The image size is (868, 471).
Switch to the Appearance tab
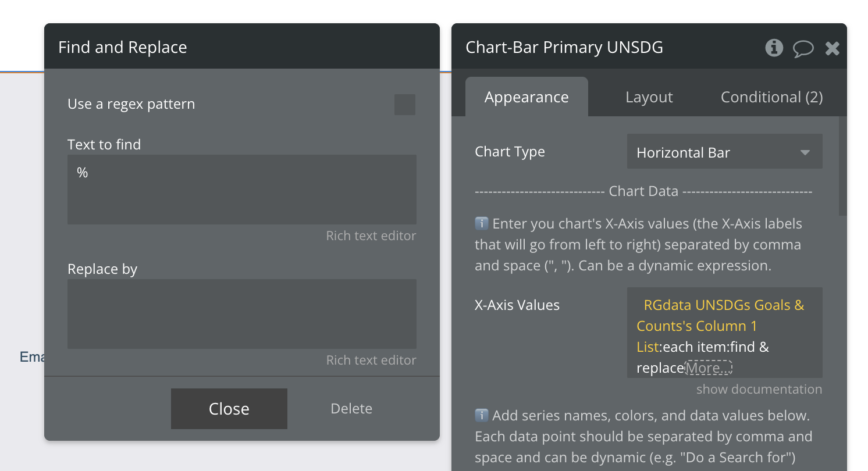click(x=527, y=97)
